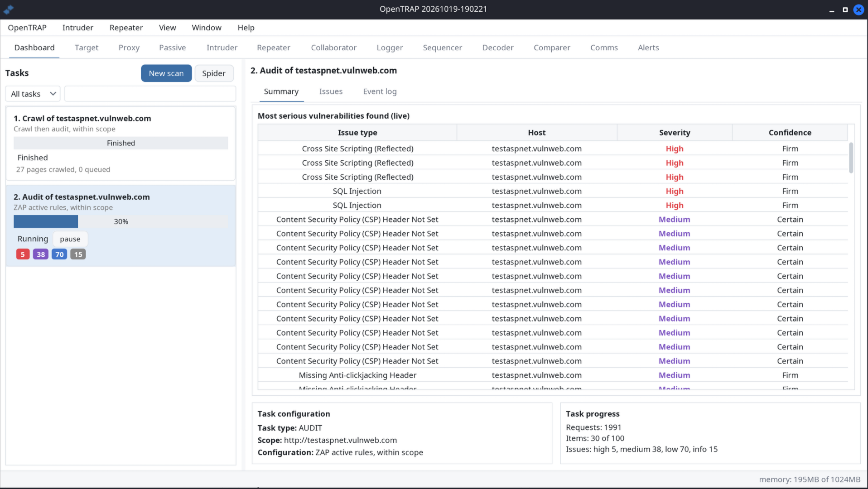Switch to the Target tab

(x=87, y=48)
